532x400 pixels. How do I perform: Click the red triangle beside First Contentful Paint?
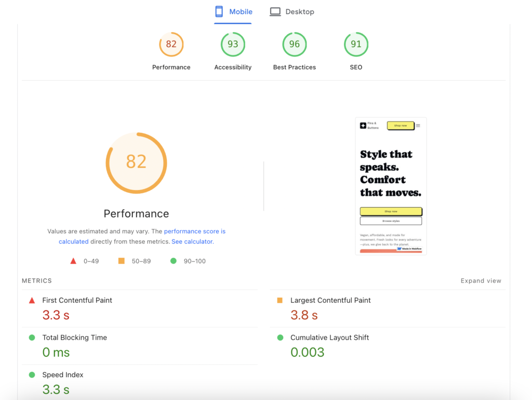click(32, 300)
